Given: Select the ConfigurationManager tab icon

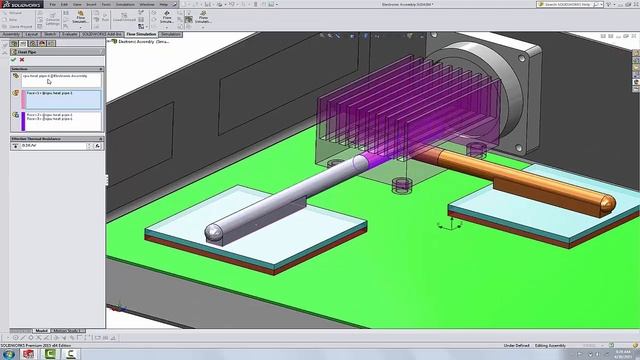Looking at the screenshot, I should tap(33, 43).
